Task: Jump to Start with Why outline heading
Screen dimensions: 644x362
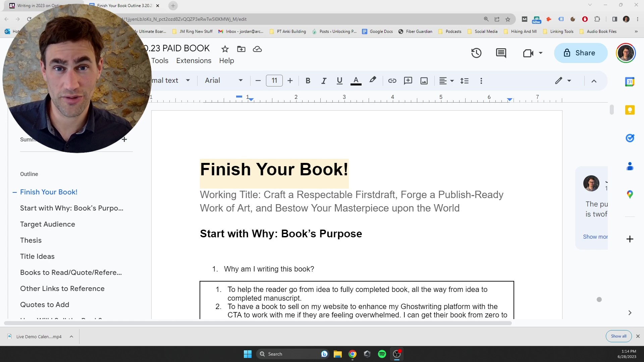Action: coord(71,208)
